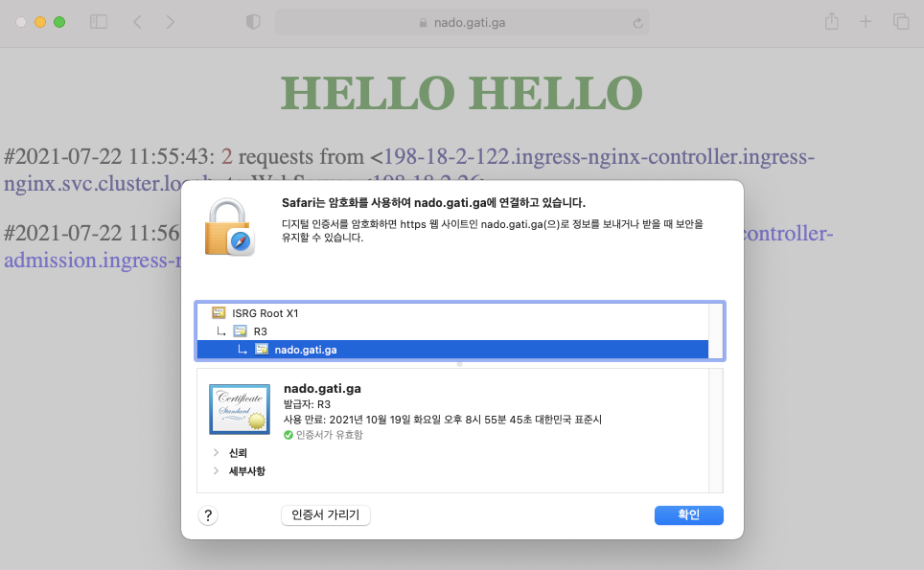The width and height of the screenshot is (924, 570).
Task: Click nado.gati.ga certificate icon in chain
Action: [x=262, y=349]
